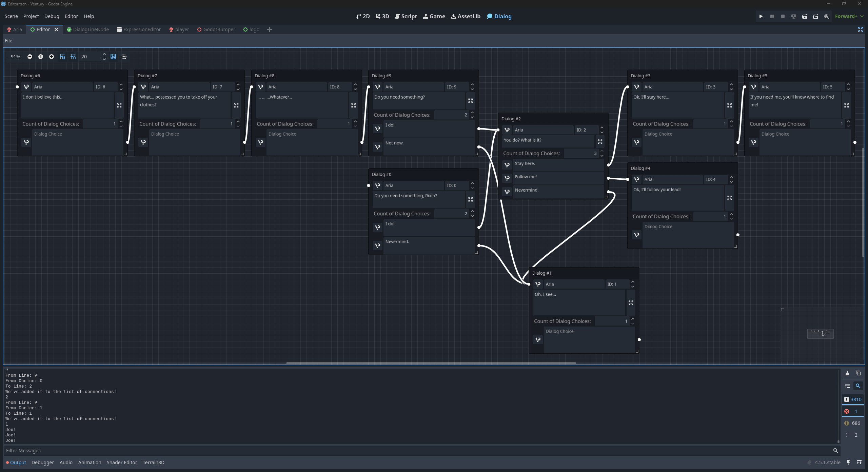Open the Movie Maker mode icon

click(x=826, y=16)
